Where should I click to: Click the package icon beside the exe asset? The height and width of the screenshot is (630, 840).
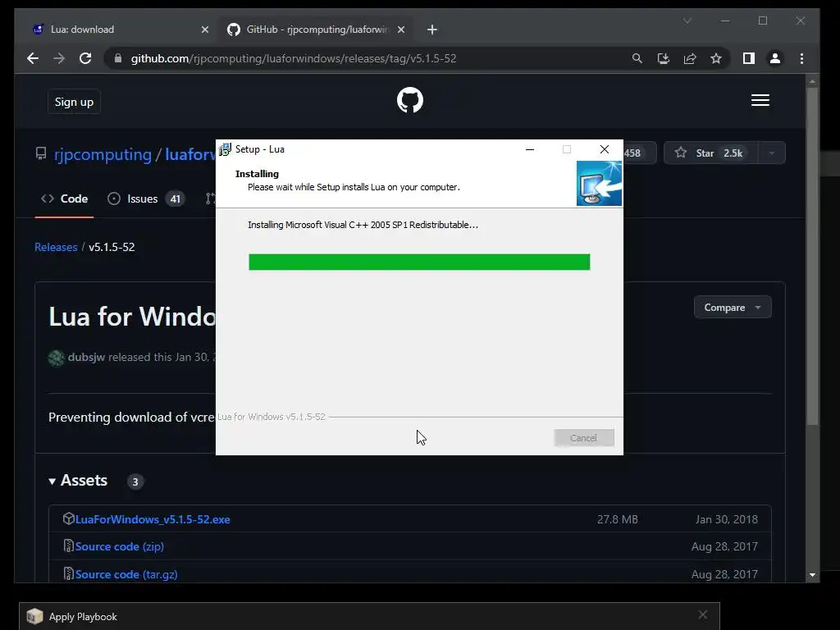[69, 518]
